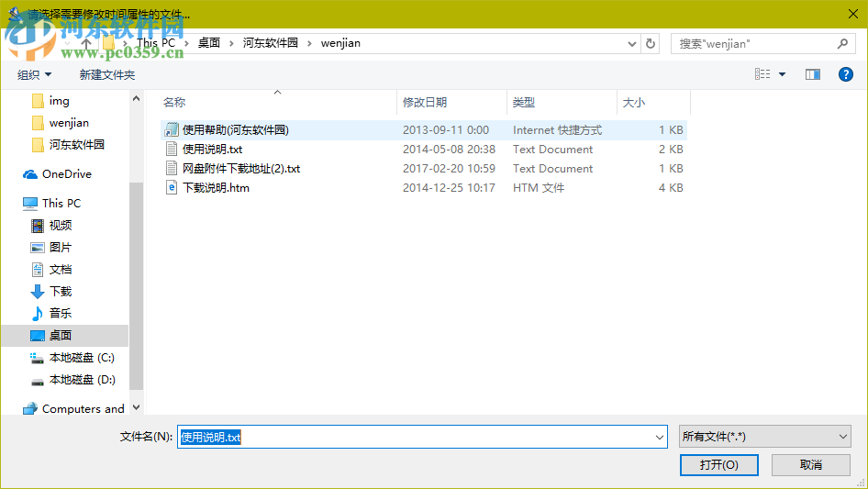Click Internet 快捷方式 type cell

click(x=558, y=130)
